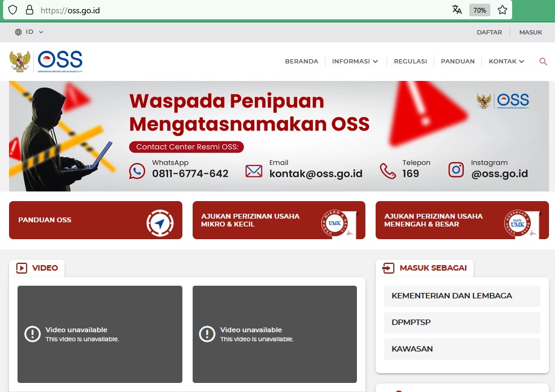This screenshot has width=555, height=392.
Task: Click the globe language icon
Action: 18,32
